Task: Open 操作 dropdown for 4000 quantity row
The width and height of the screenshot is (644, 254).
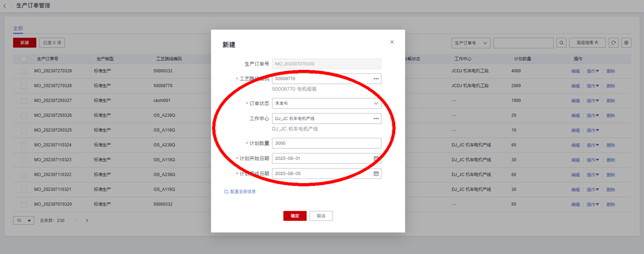Action: (x=593, y=71)
